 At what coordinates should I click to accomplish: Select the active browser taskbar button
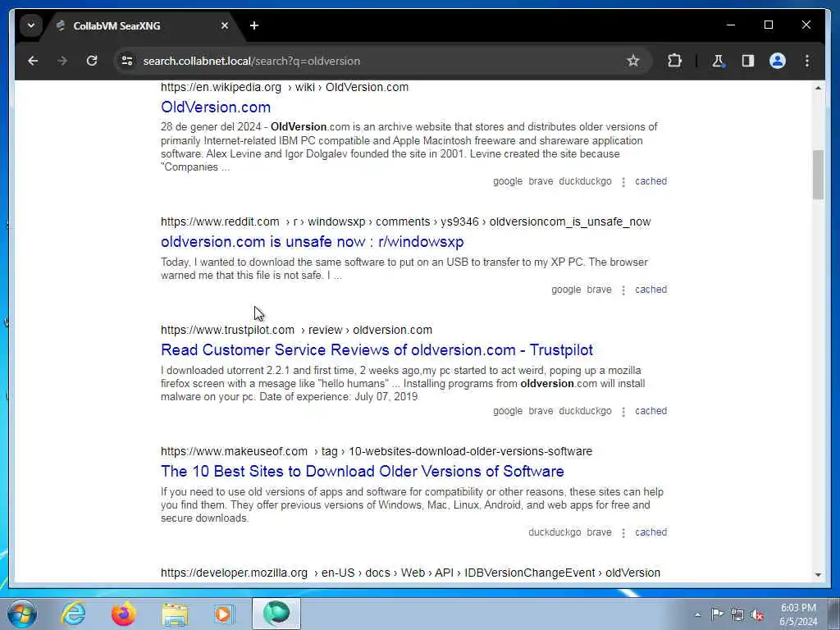pyautogui.click(x=276, y=614)
